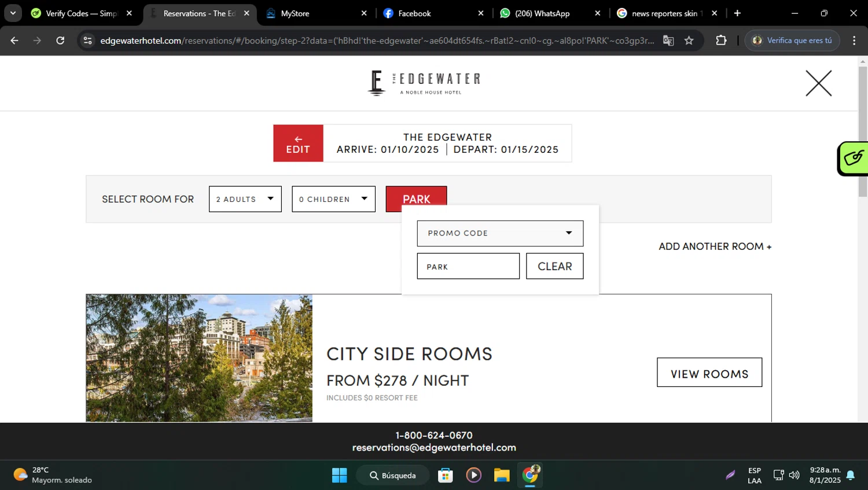Click the green pen extension widget

tap(853, 158)
